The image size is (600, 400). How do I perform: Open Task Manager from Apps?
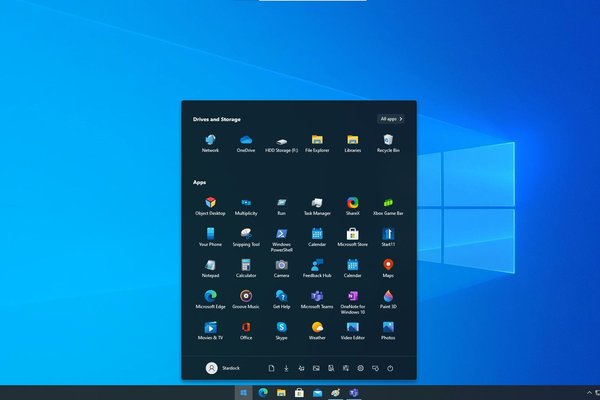pyautogui.click(x=317, y=206)
